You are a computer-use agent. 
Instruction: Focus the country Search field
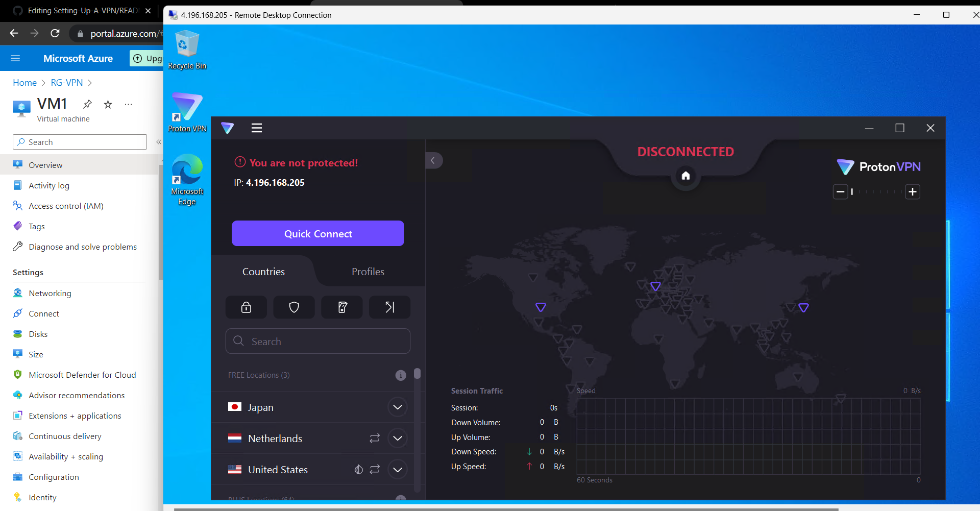(x=318, y=341)
